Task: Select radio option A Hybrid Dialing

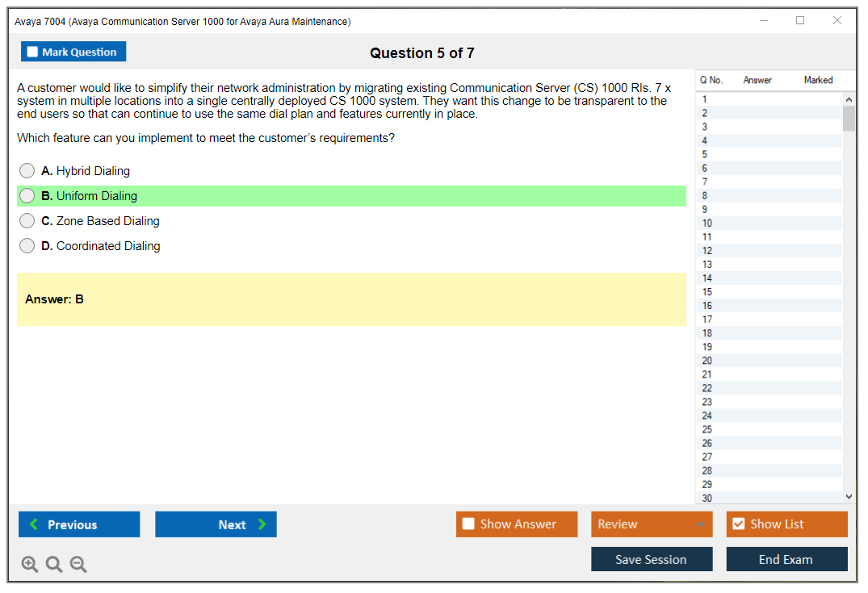Action: pyautogui.click(x=27, y=171)
